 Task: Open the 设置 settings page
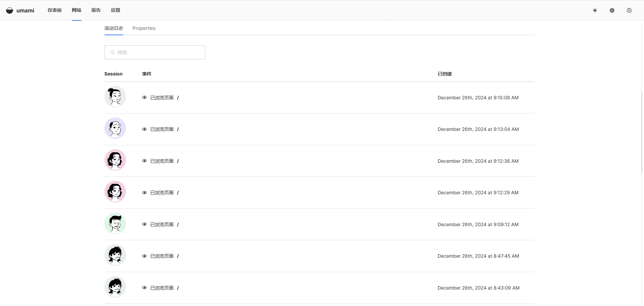click(115, 10)
